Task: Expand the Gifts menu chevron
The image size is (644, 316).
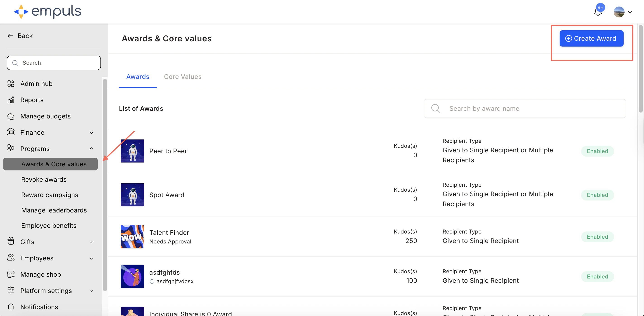Action: tap(91, 242)
